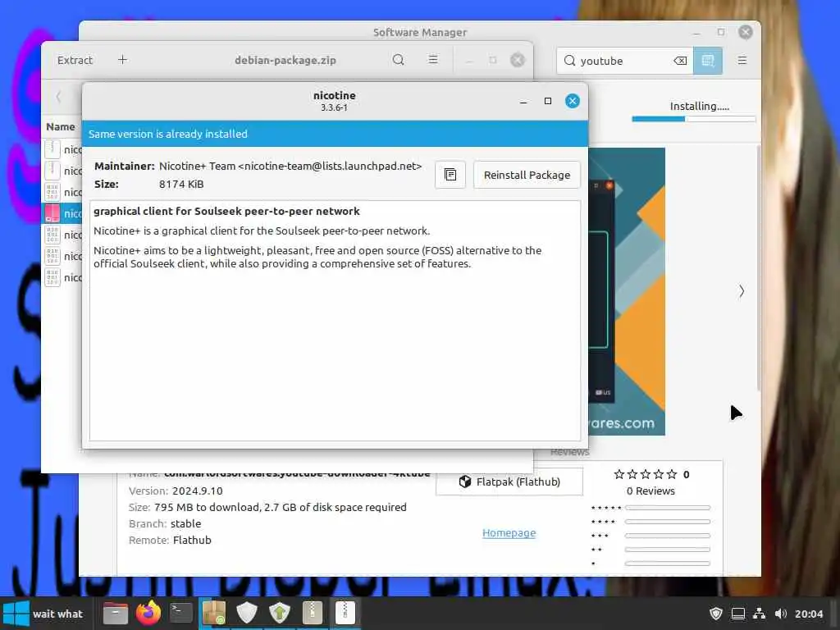Open the archive manager hamburger menu

(x=433, y=60)
